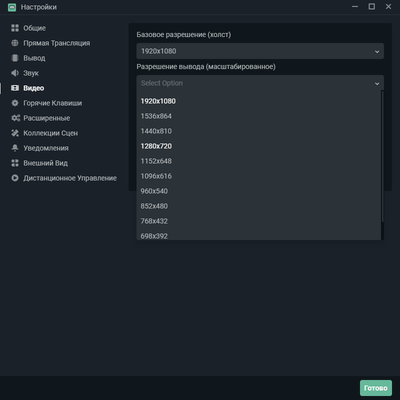Select 1280x720 output resolution
400x400 pixels.
click(258, 146)
